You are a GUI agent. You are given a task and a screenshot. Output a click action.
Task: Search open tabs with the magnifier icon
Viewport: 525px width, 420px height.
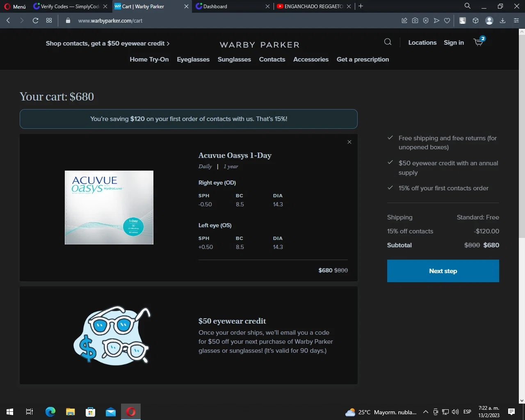tap(468, 6)
